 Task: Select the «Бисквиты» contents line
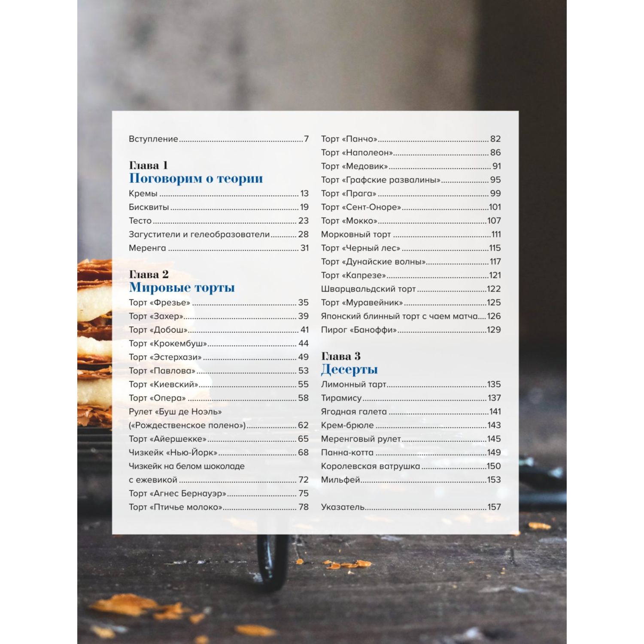coord(219,207)
